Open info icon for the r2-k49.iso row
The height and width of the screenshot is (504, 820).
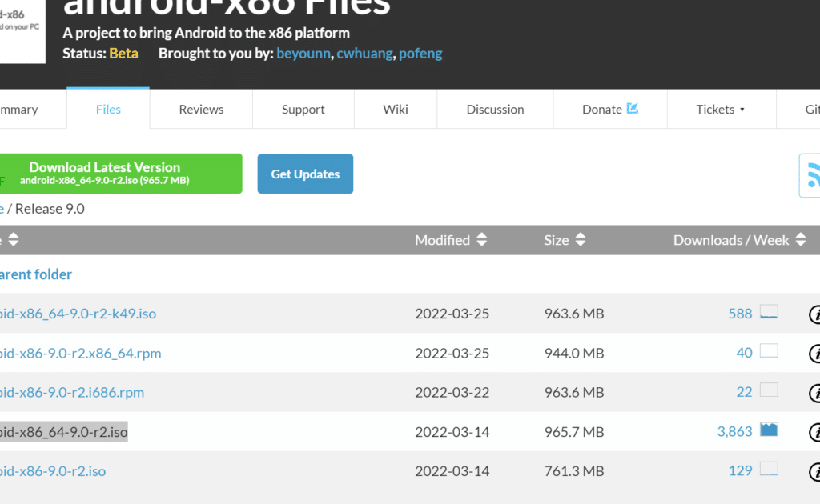[x=814, y=314]
